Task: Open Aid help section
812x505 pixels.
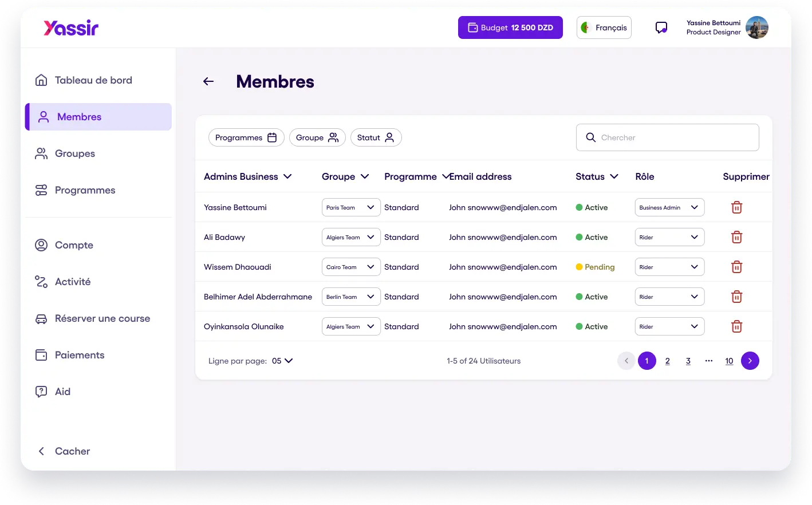Action: pos(53,392)
